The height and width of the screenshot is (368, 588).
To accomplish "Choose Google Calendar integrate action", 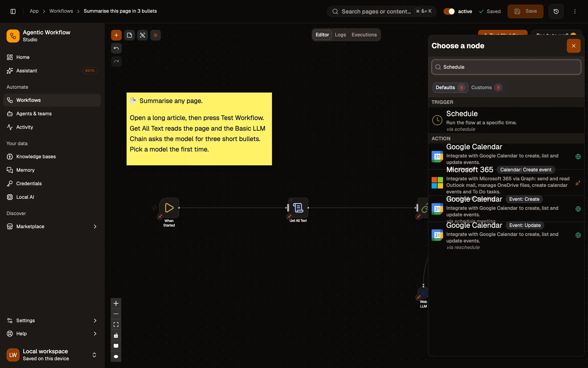I will 506,156.
